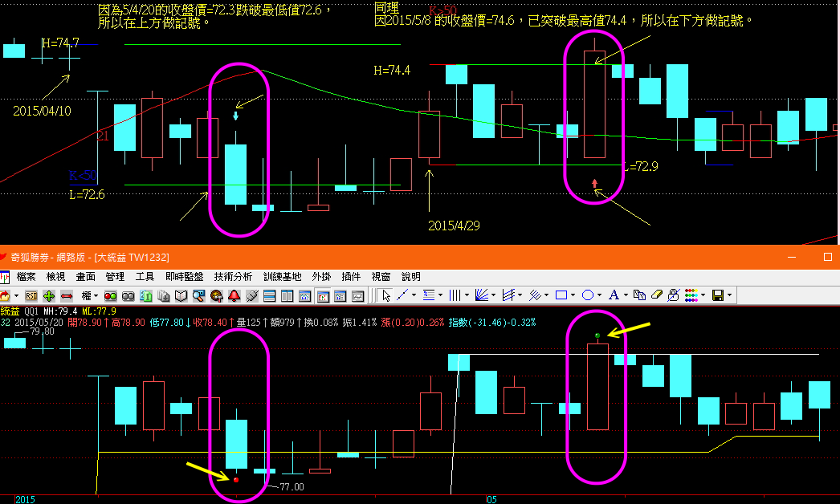
Task: Open the 檢視 menu
Action: coord(55,277)
